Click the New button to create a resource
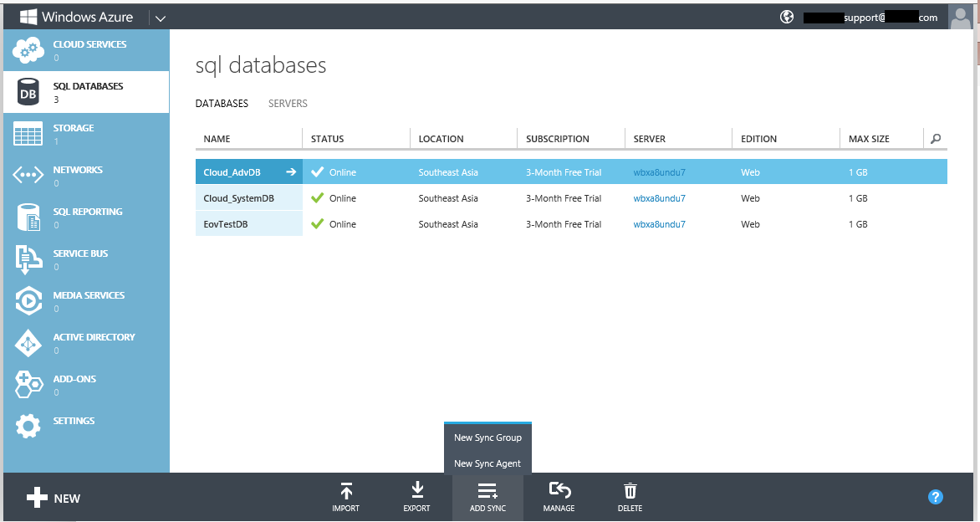980x522 pixels. tap(54, 498)
